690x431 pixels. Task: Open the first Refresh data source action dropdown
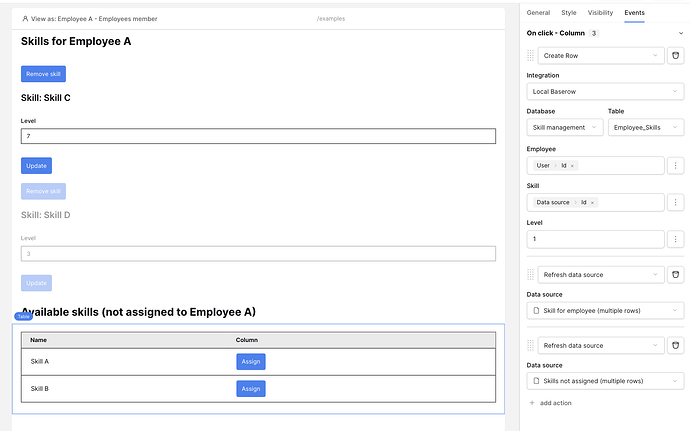point(601,274)
